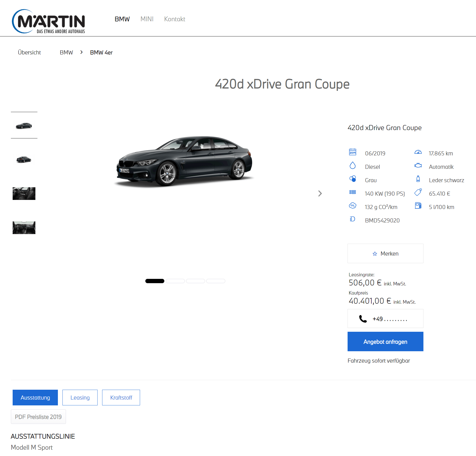Switch to the Leasing tab
Screen dimensions: 476x456
80,398
